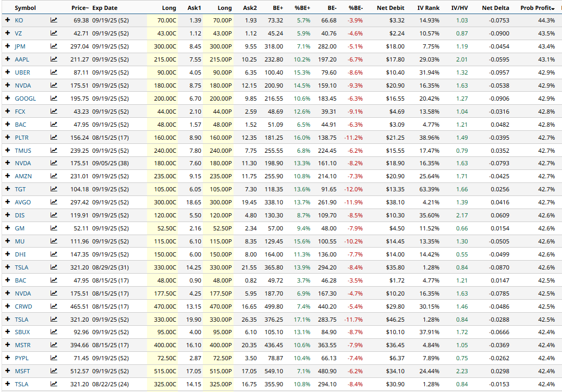Show GM chart icon
The height and width of the screenshot is (392, 562).
[54, 228]
